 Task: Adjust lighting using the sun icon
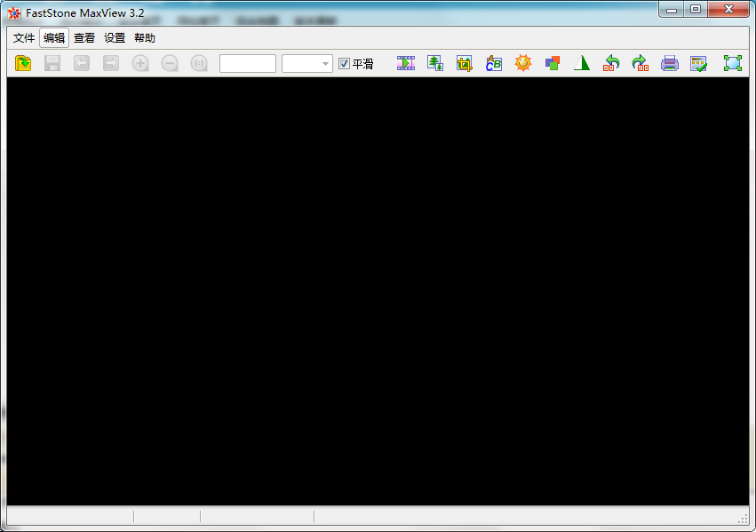click(523, 63)
